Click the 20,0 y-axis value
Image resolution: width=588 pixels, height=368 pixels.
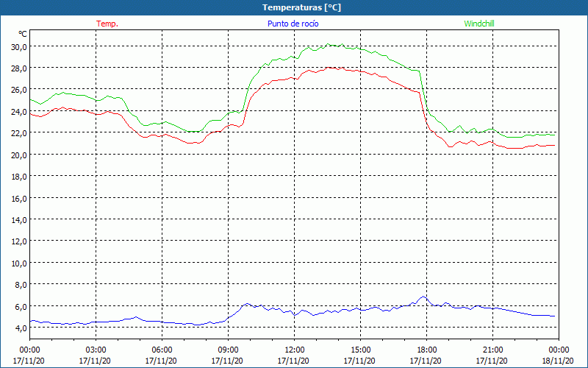pos(20,155)
